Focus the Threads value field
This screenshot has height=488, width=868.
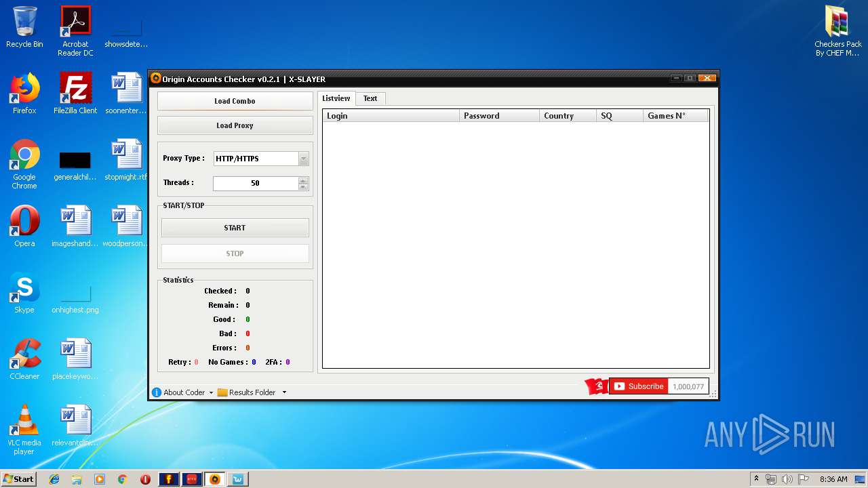click(x=256, y=183)
